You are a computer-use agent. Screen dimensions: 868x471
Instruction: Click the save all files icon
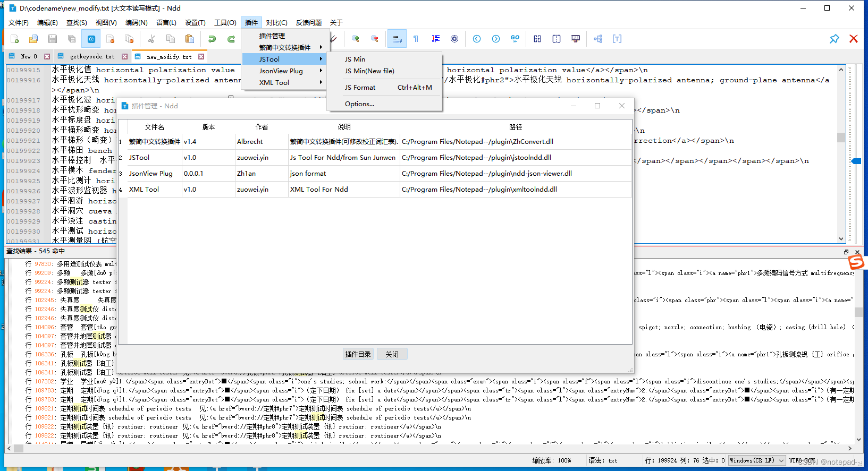(72, 39)
